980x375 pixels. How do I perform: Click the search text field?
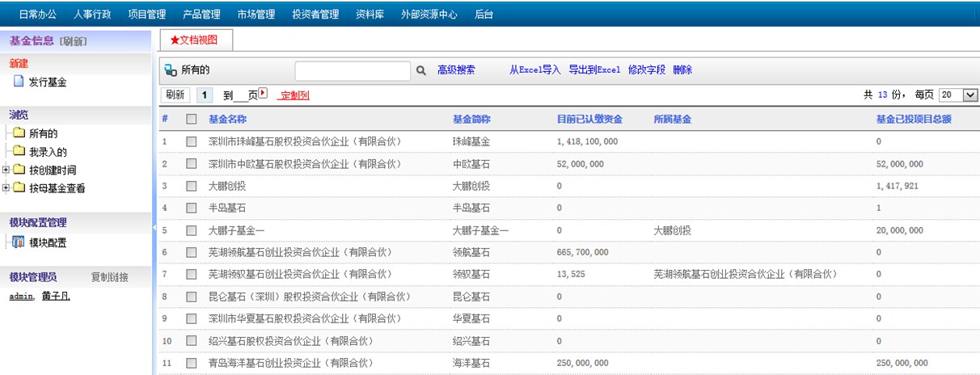pos(353,70)
